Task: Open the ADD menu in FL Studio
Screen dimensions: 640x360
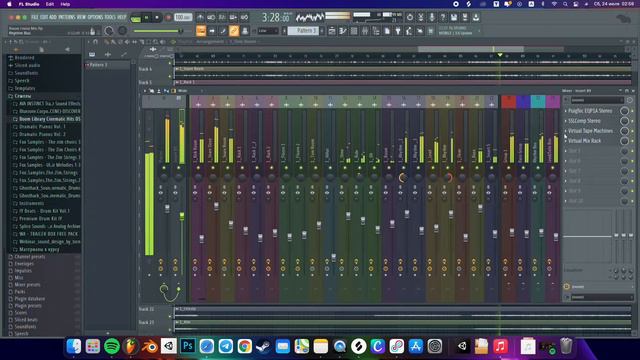Action: click(53, 17)
